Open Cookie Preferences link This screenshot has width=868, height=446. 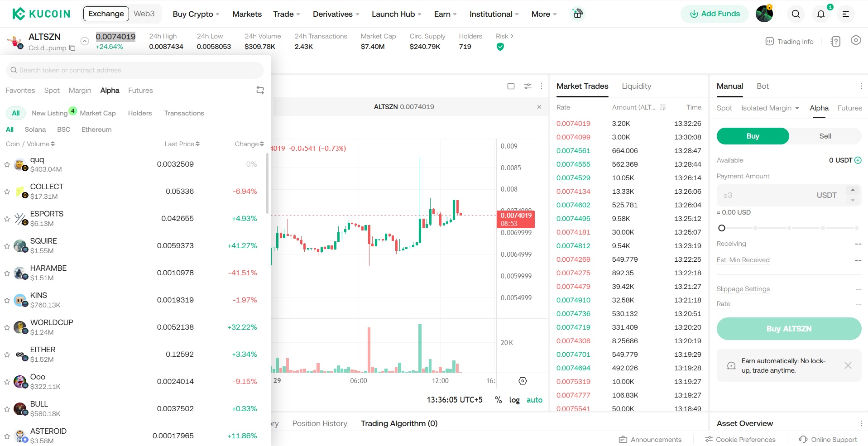point(740,440)
